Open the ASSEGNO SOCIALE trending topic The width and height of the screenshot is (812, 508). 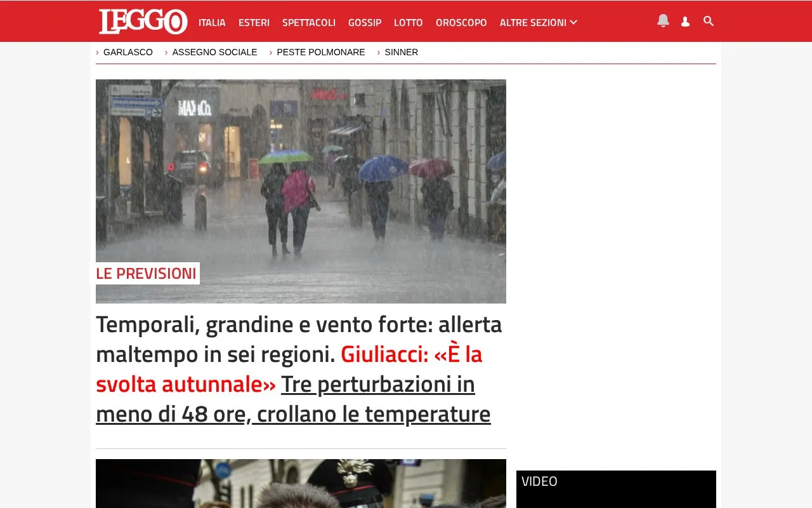point(214,52)
